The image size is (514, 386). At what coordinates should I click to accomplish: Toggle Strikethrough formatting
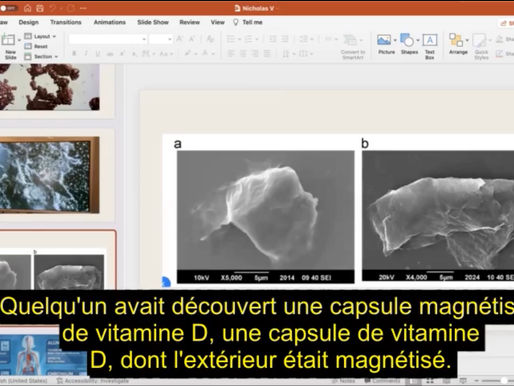click(x=110, y=53)
